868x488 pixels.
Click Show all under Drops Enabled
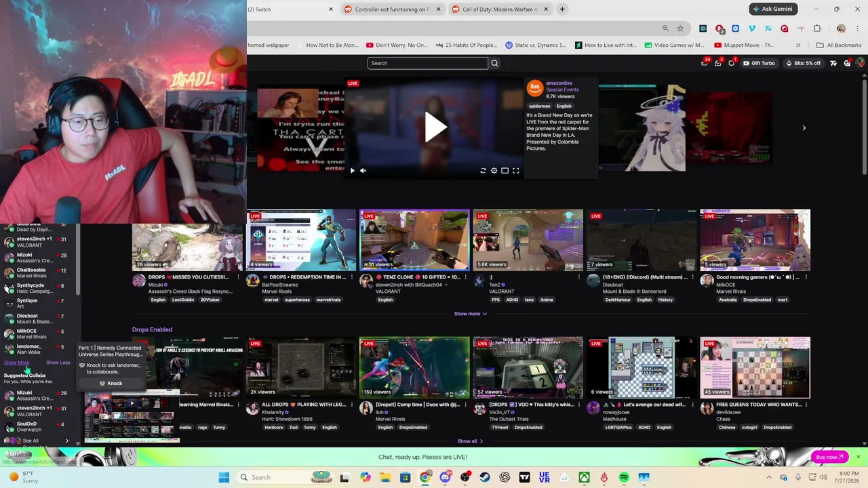point(470,441)
